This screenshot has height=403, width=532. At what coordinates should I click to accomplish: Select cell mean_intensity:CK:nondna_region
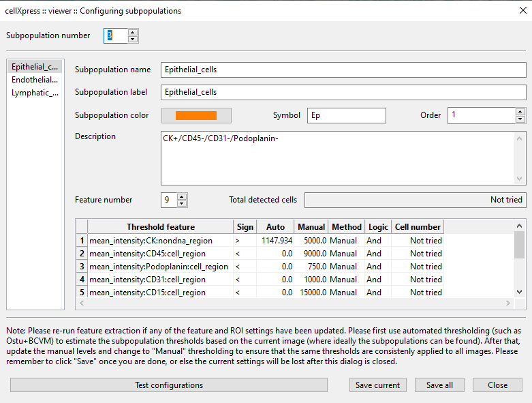[x=161, y=241]
